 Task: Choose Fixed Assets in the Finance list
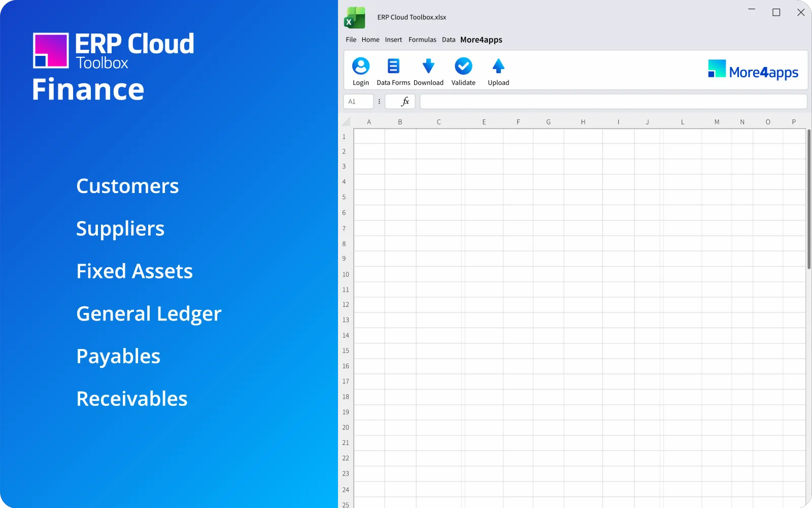point(134,271)
